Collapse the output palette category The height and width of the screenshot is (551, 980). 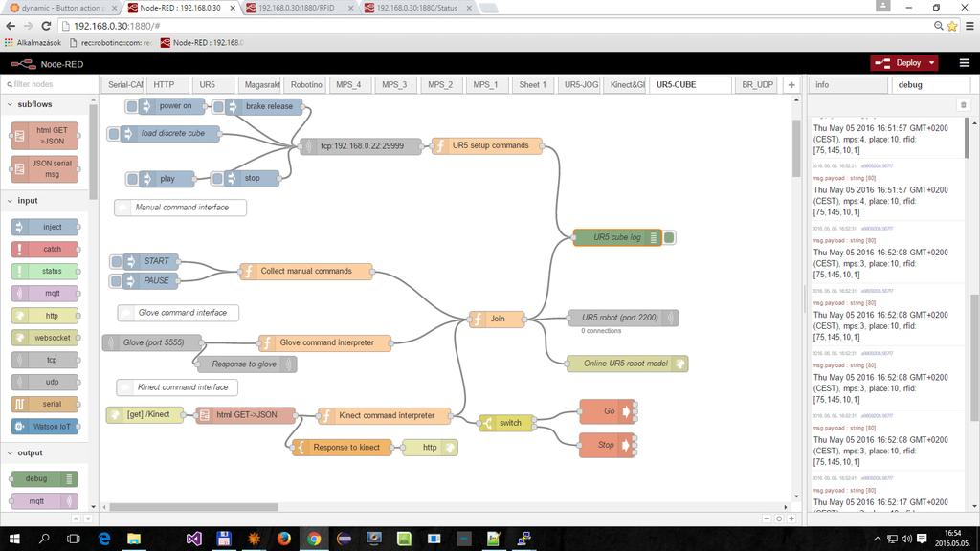click(10, 452)
